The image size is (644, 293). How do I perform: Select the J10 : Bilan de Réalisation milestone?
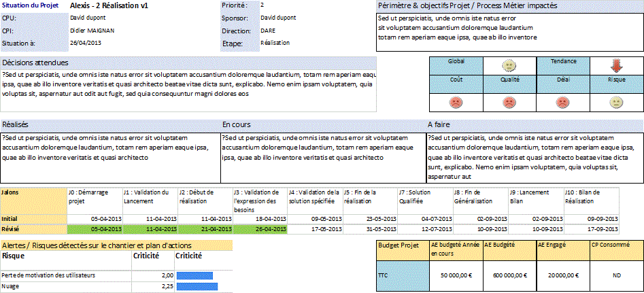tap(592, 201)
